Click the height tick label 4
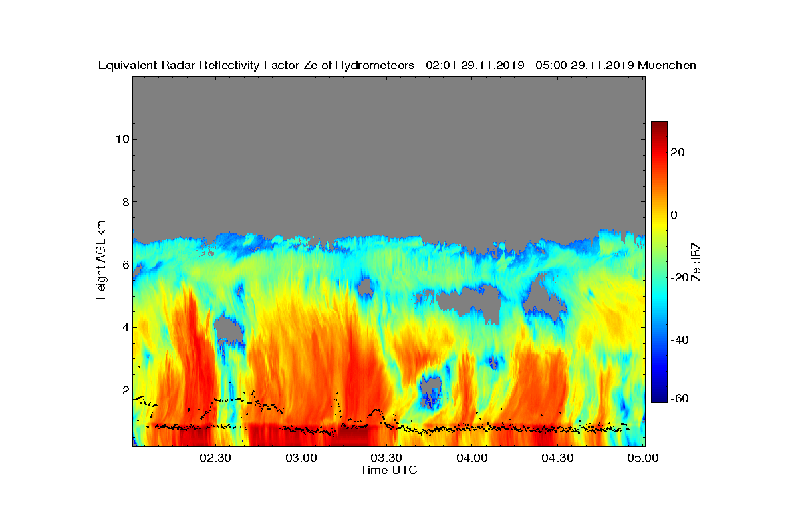Image resolution: width=798 pixels, height=532 pixels. tap(124, 327)
